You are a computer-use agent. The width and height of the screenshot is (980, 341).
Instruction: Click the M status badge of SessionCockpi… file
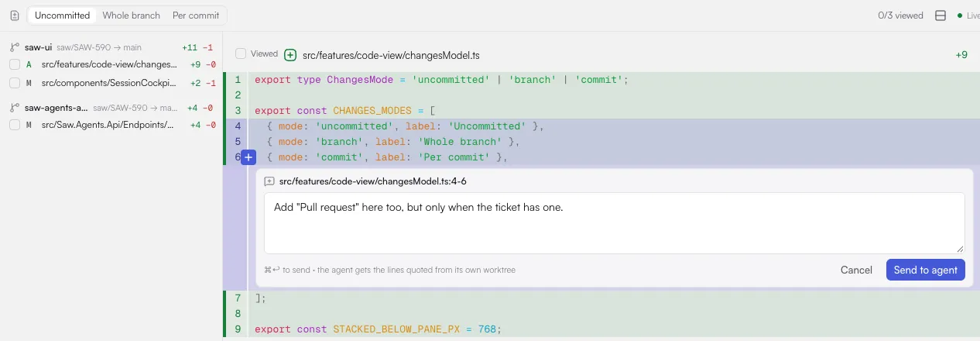click(29, 83)
